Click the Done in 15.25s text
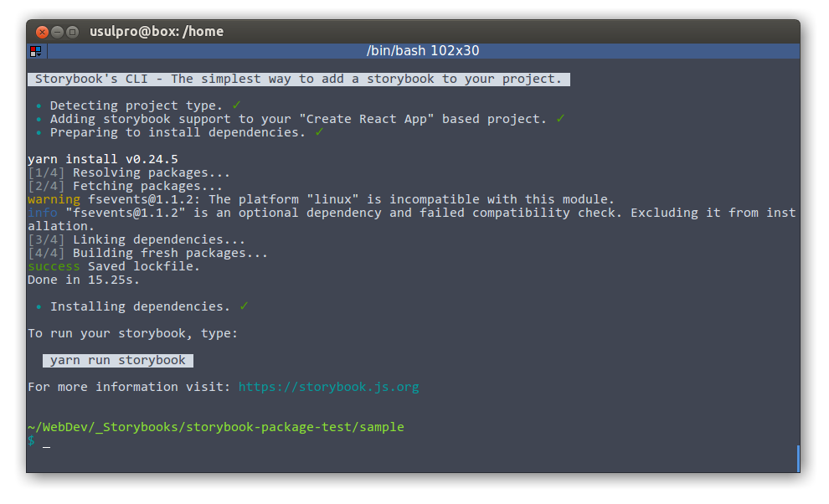The height and width of the screenshot is (504, 829). (x=84, y=280)
